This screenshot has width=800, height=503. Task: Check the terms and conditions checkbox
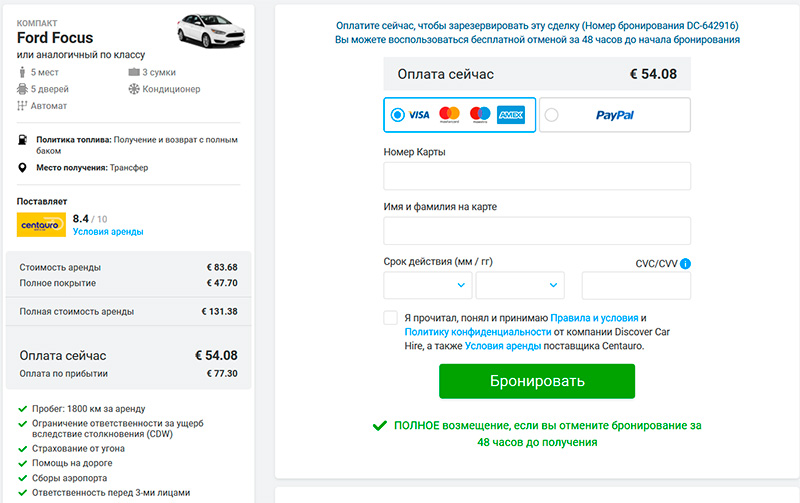pos(390,317)
